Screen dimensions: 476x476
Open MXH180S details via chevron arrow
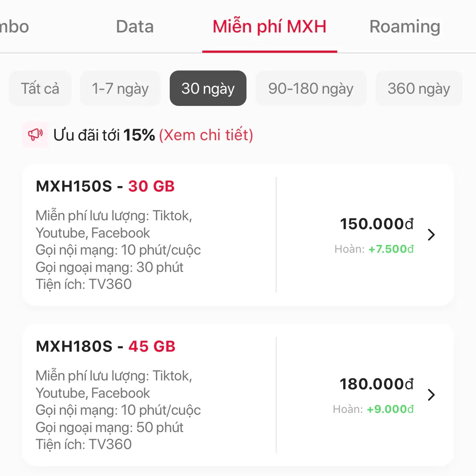(431, 395)
